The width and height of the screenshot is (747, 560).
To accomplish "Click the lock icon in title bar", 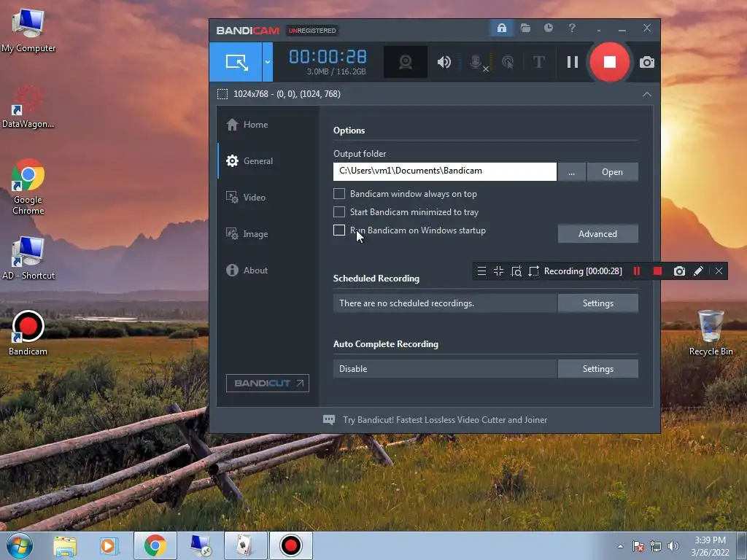I will click(x=502, y=28).
